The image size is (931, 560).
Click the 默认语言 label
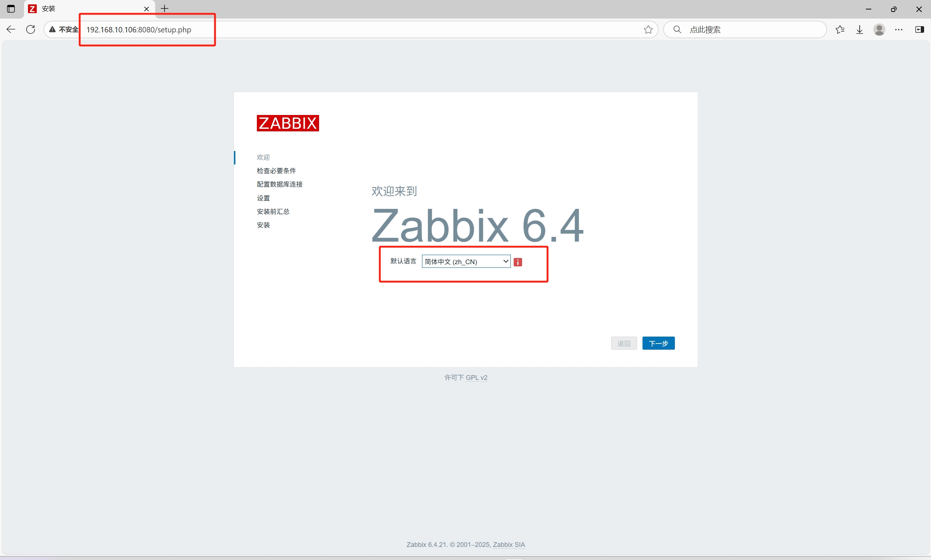click(x=403, y=261)
